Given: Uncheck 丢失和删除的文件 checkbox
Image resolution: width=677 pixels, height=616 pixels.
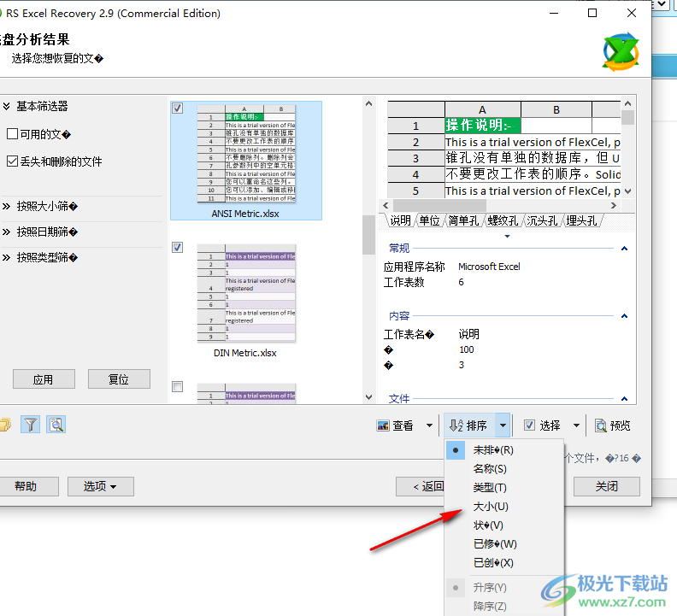Looking at the screenshot, I should pyautogui.click(x=13, y=161).
